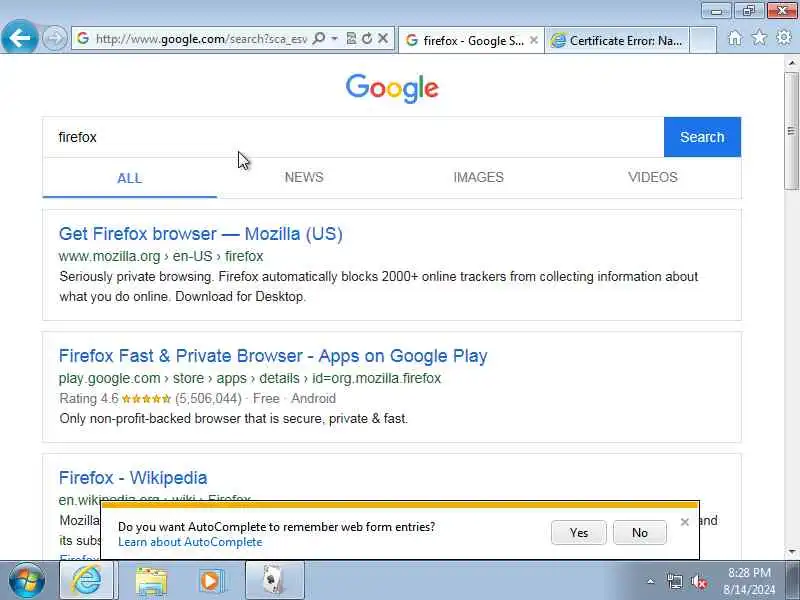
Task: Click the scrollbar down arrow
Action: point(792,552)
